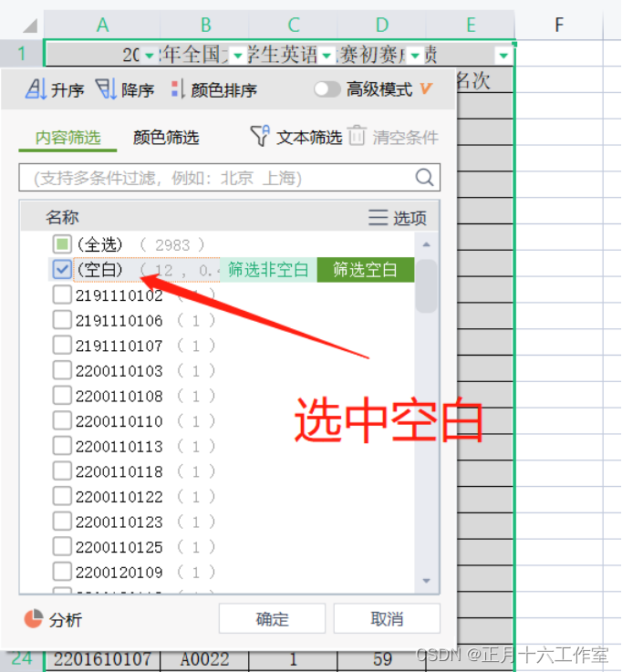This screenshot has height=672, width=622.
Task: Select column C header
Action: (x=294, y=25)
